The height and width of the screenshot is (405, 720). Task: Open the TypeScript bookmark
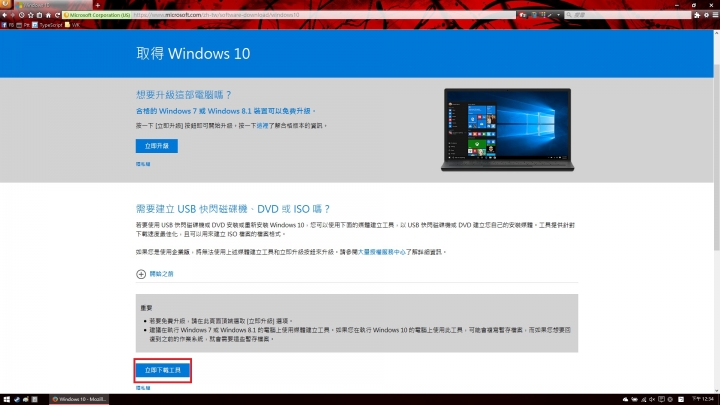[47, 25]
